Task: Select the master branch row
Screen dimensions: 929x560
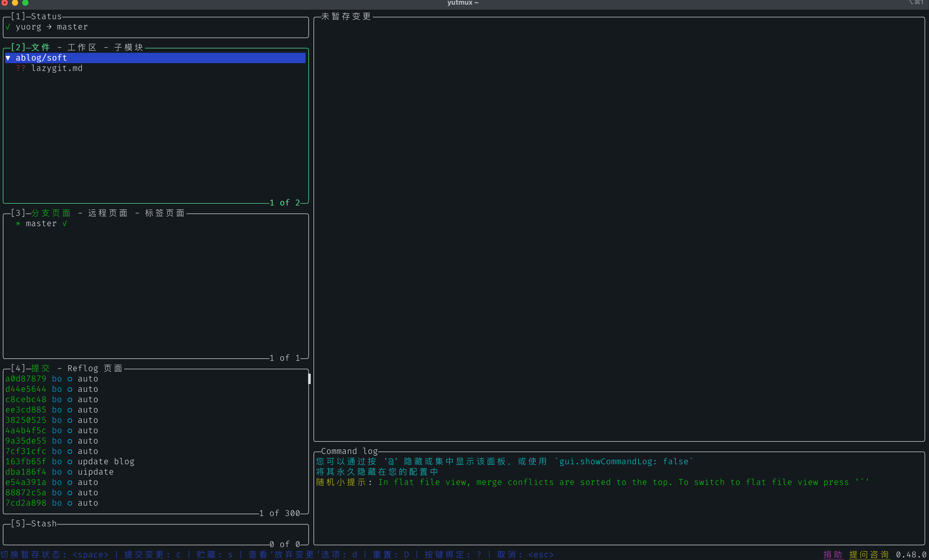Action: pyautogui.click(x=155, y=224)
